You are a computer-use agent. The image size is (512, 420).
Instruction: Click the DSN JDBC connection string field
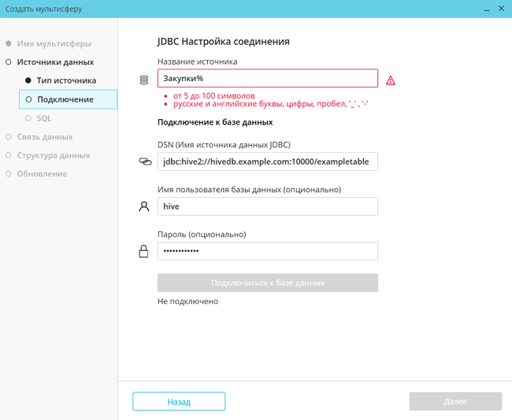click(267, 162)
